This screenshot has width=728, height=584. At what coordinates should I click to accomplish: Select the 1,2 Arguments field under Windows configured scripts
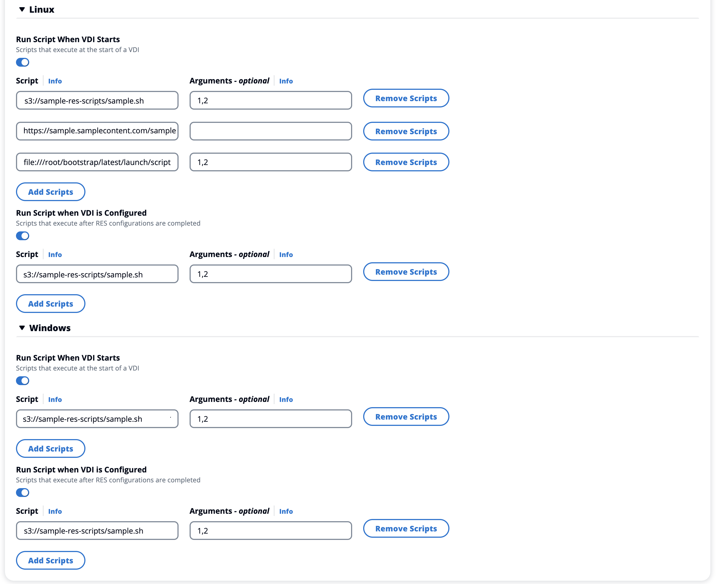pyautogui.click(x=270, y=530)
